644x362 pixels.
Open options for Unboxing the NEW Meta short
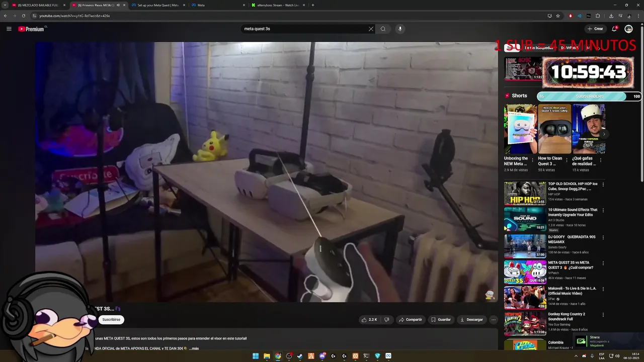(x=532, y=160)
